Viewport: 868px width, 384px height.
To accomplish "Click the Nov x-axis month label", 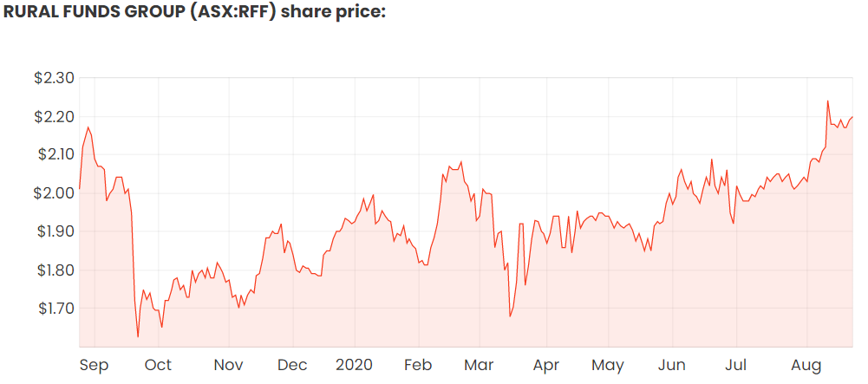I will click(x=228, y=365).
